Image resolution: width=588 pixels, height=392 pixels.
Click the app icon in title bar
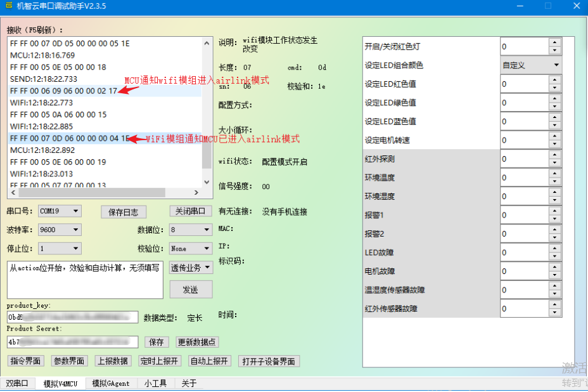pos(8,6)
